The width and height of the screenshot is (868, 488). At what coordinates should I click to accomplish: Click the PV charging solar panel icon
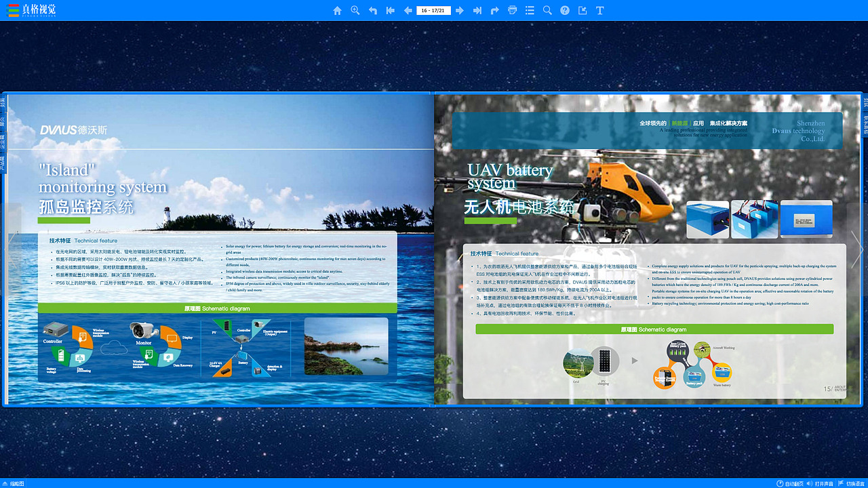(x=604, y=361)
